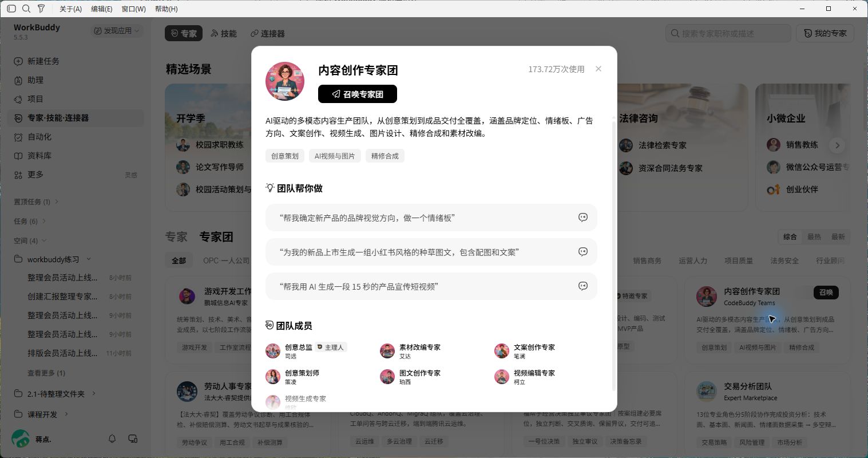Open the 关于(A) menu

coord(70,9)
